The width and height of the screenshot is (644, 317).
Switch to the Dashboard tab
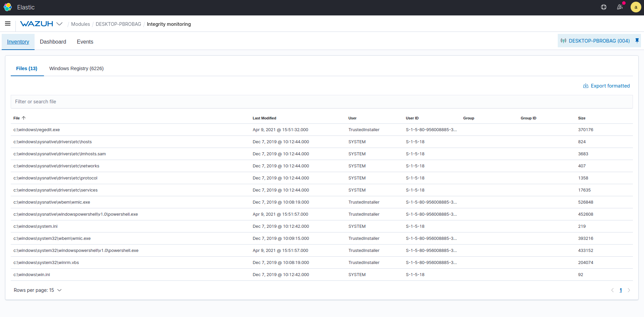pos(53,42)
